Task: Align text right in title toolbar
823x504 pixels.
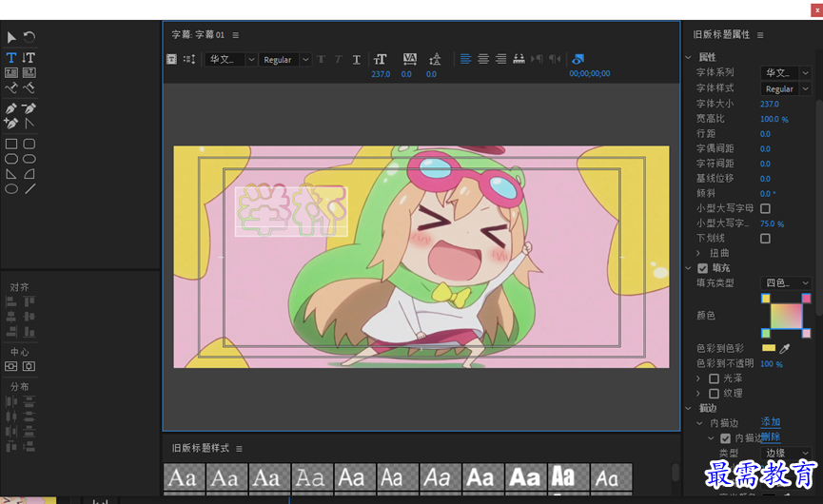Action: 501,59
